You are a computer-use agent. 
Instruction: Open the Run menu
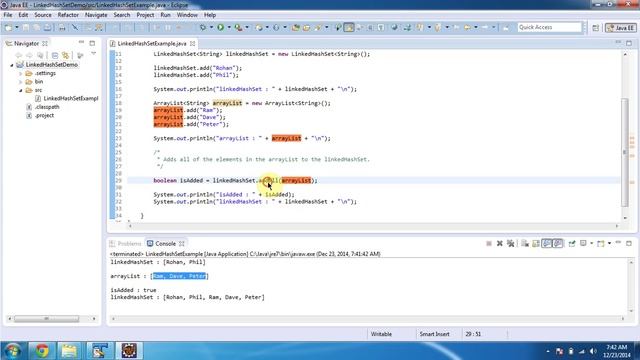[x=165, y=15]
